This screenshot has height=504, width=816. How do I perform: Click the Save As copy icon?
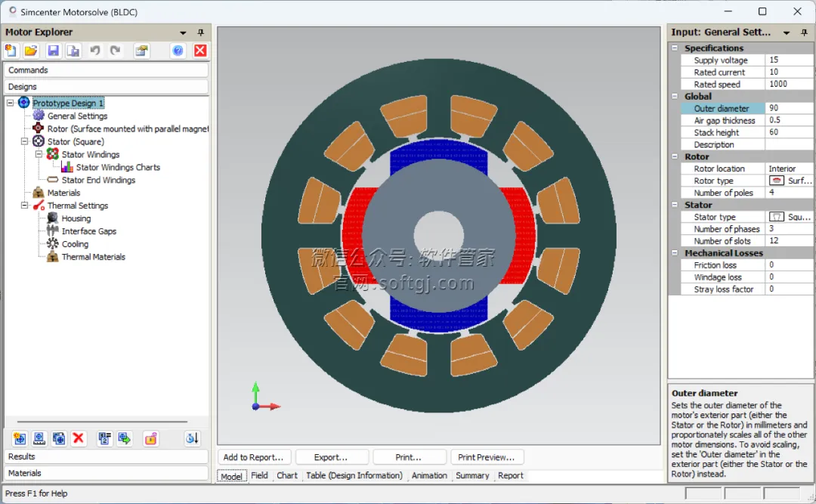tap(73, 51)
